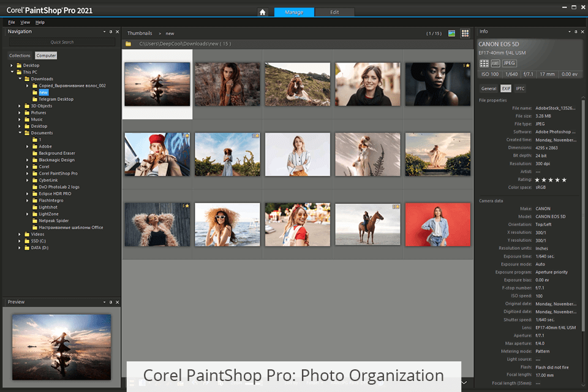Select the woman on horse thumbnail

(x=367, y=224)
